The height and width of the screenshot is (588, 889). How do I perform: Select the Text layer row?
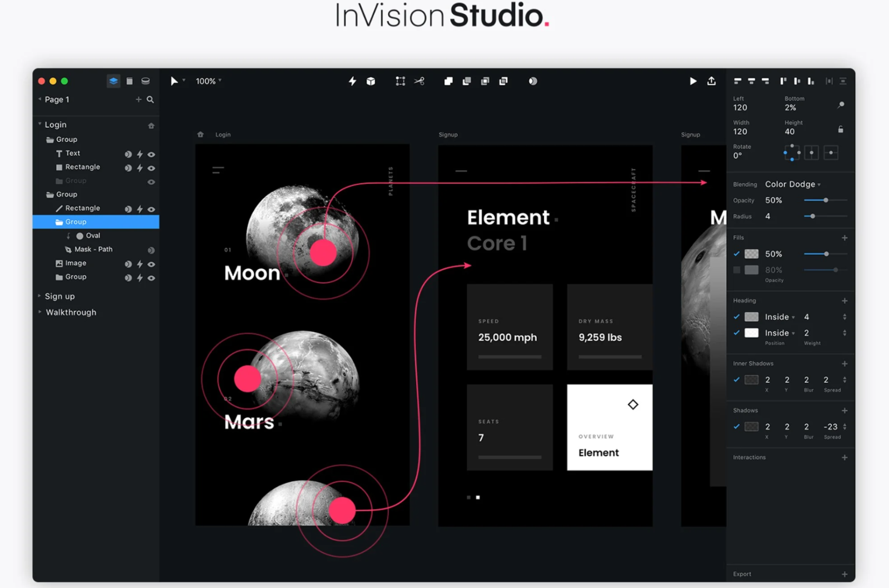96,153
